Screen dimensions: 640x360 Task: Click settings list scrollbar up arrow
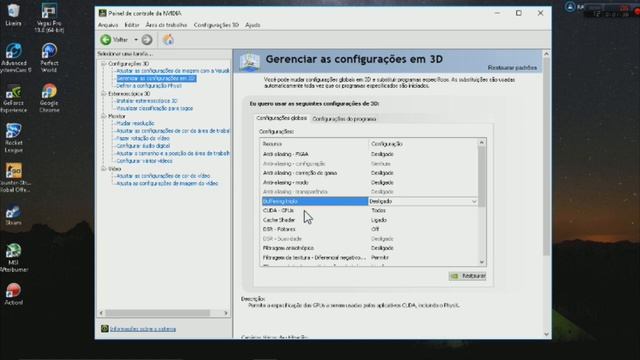click(482, 142)
